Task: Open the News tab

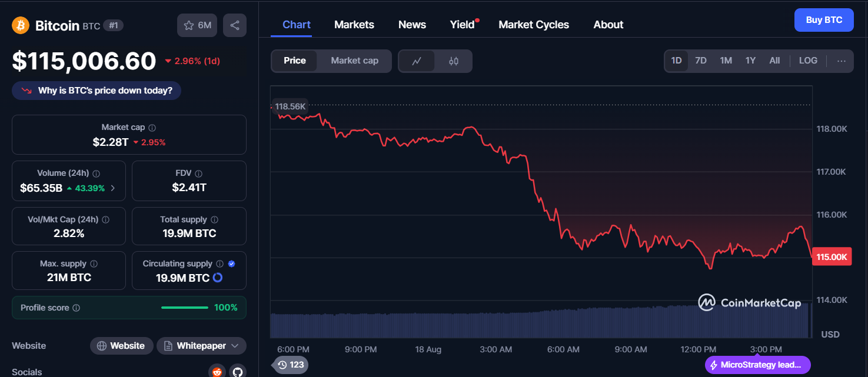Action: (x=412, y=25)
